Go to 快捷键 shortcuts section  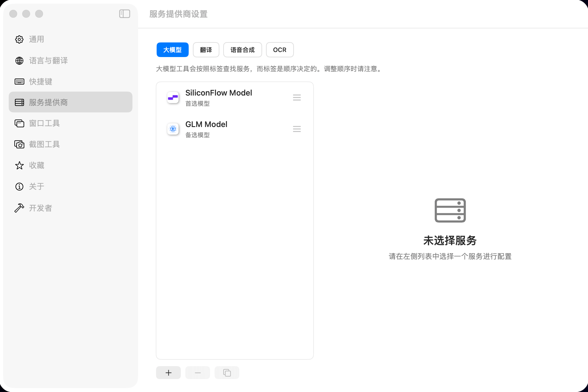pos(40,81)
